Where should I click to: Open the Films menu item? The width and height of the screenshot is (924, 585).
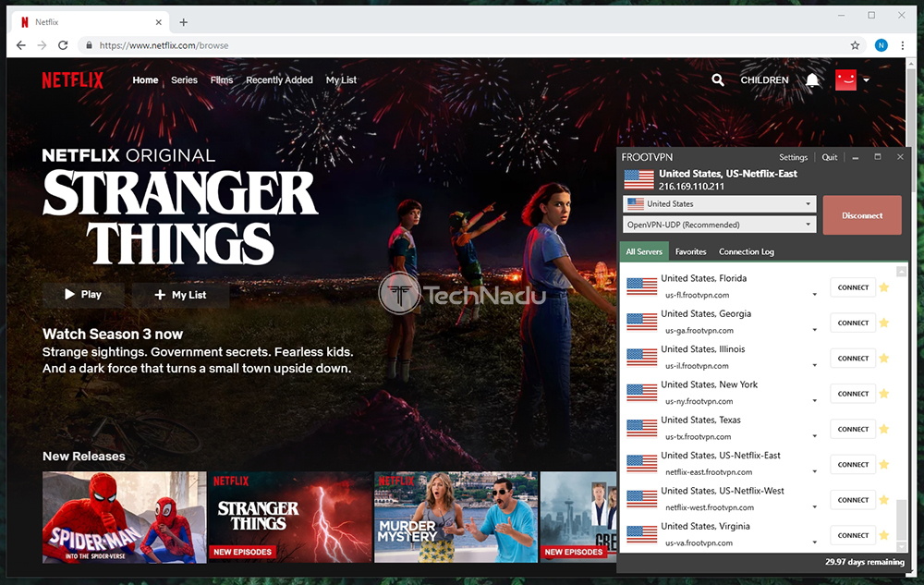click(222, 80)
